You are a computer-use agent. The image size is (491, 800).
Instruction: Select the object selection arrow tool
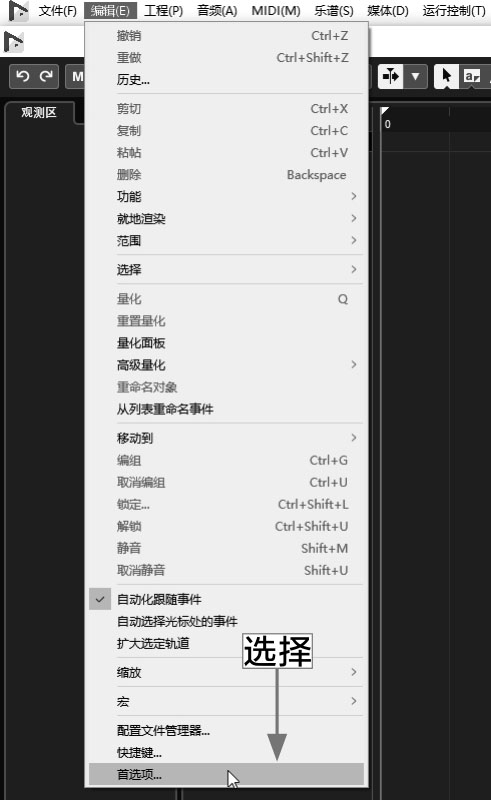447,77
